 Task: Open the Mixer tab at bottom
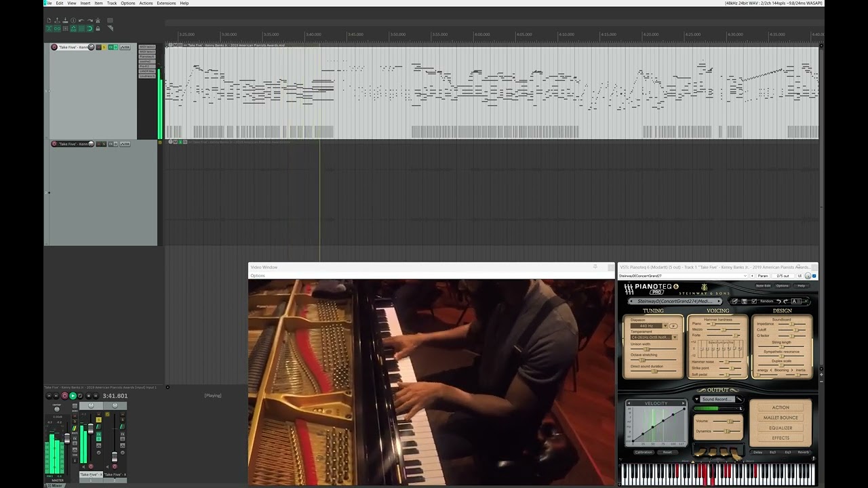point(55,485)
